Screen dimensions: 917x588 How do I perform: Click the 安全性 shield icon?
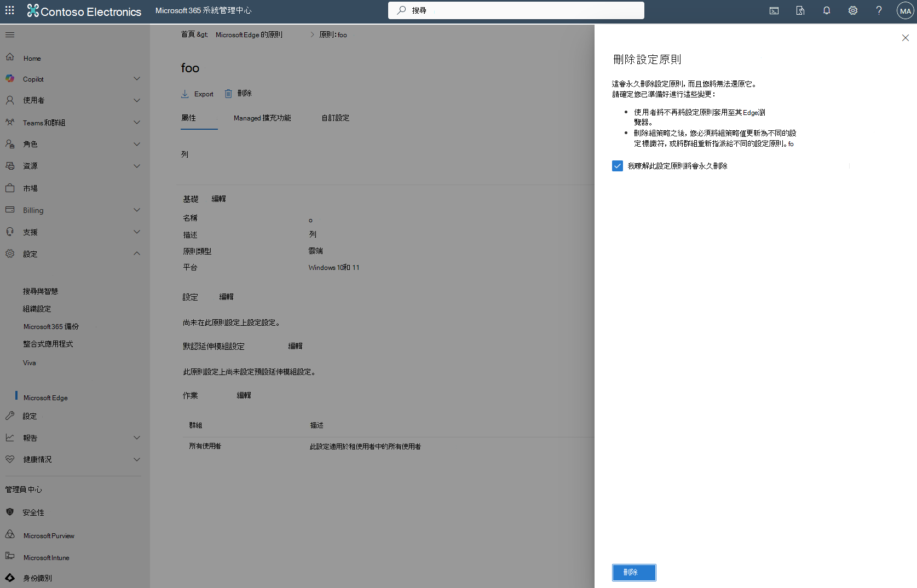[x=10, y=512]
